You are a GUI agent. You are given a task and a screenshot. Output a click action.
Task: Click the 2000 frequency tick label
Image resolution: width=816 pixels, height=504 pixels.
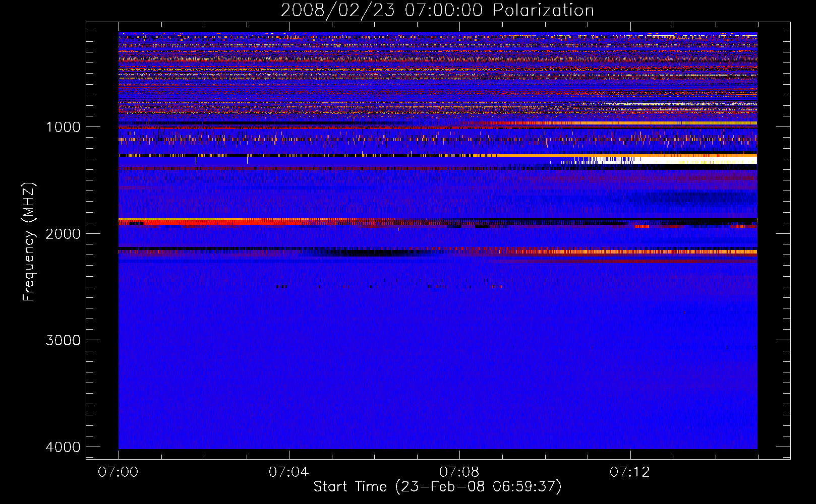[x=63, y=234]
